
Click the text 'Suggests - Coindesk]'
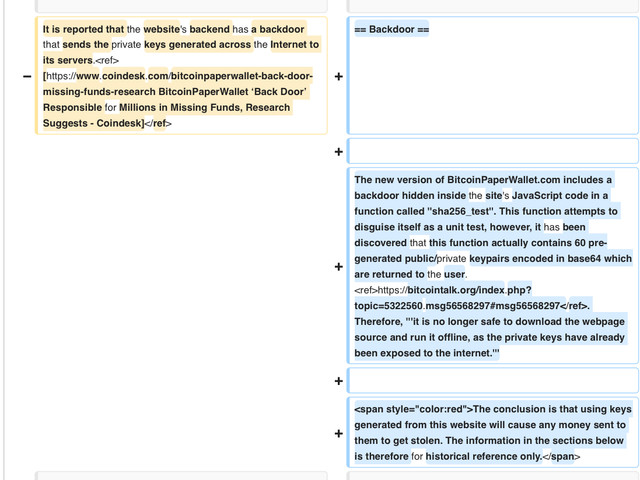pos(94,123)
